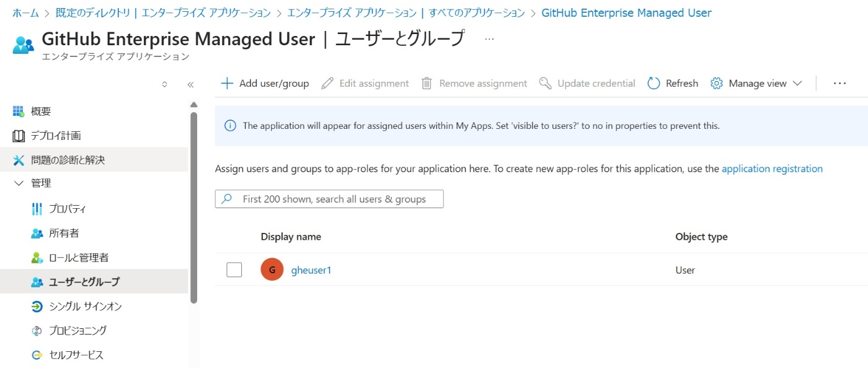Viewport: 868px width, 368px height.
Task: Open the 概要 overview grid icon
Action: click(x=19, y=112)
